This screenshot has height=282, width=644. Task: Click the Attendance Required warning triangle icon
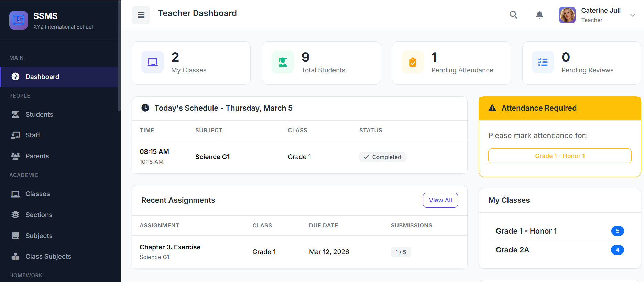(x=492, y=108)
